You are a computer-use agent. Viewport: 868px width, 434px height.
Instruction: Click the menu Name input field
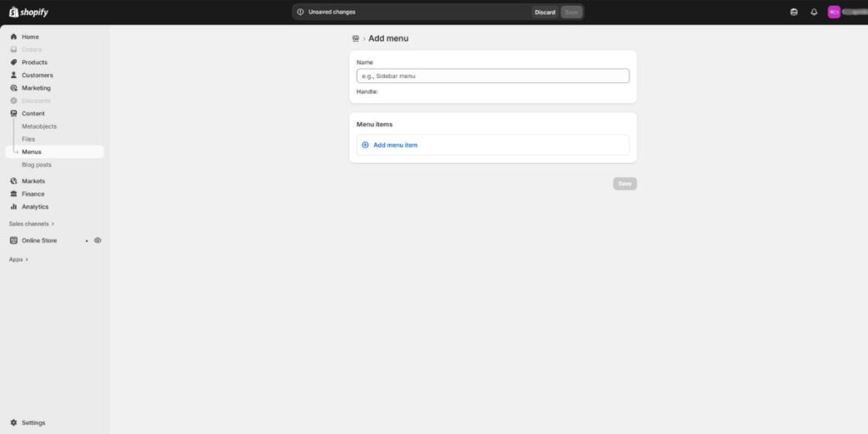pyautogui.click(x=492, y=76)
